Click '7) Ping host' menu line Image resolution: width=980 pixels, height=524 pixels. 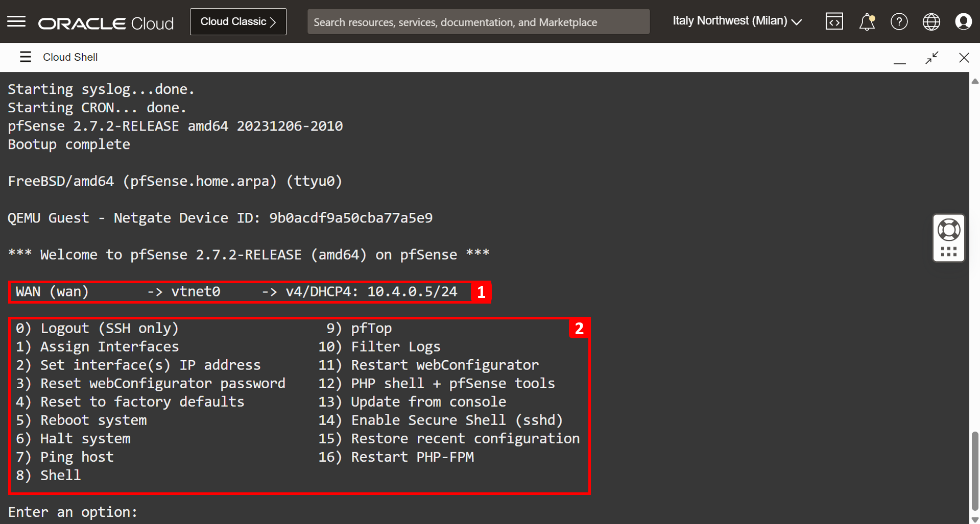click(65, 457)
